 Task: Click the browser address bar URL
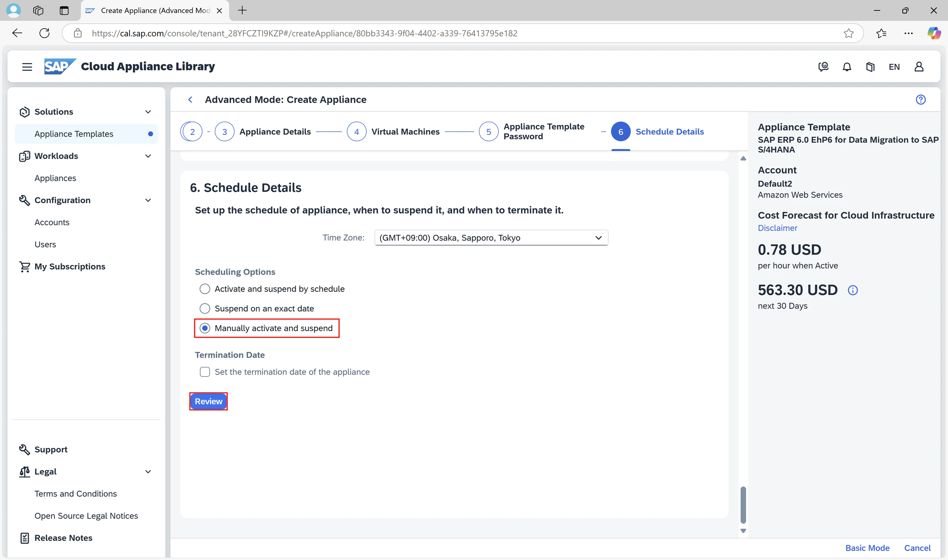tap(305, 33)
